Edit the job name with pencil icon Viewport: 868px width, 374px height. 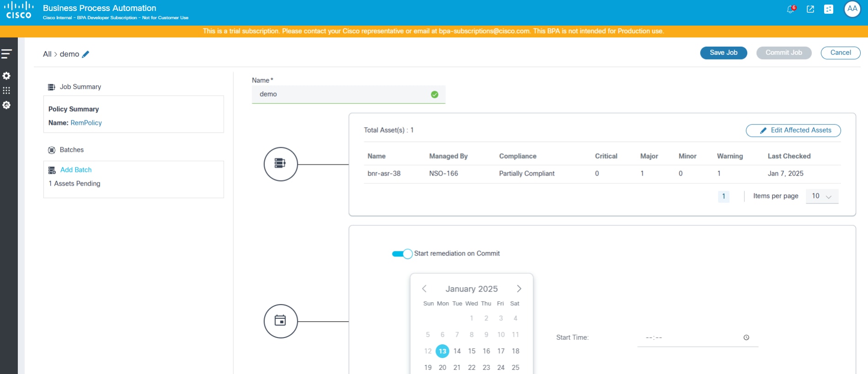tap(86, 54)
